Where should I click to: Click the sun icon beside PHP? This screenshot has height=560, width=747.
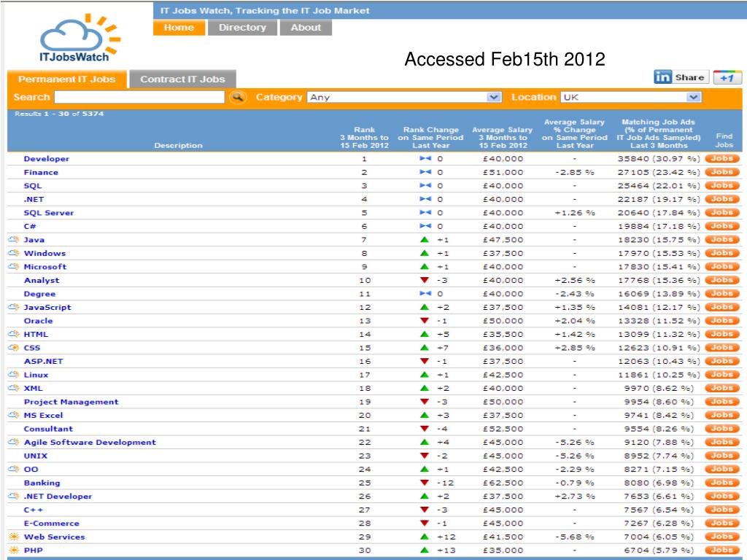(14, 550)
